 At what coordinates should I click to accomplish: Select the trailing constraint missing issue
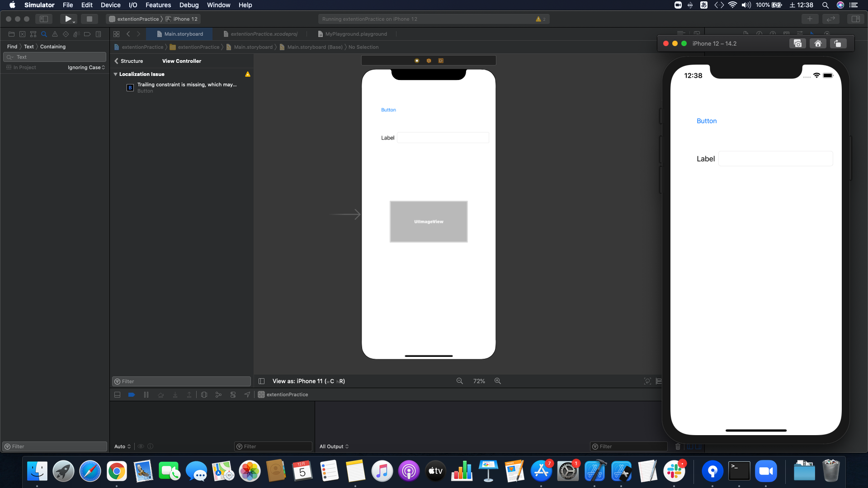186,87
